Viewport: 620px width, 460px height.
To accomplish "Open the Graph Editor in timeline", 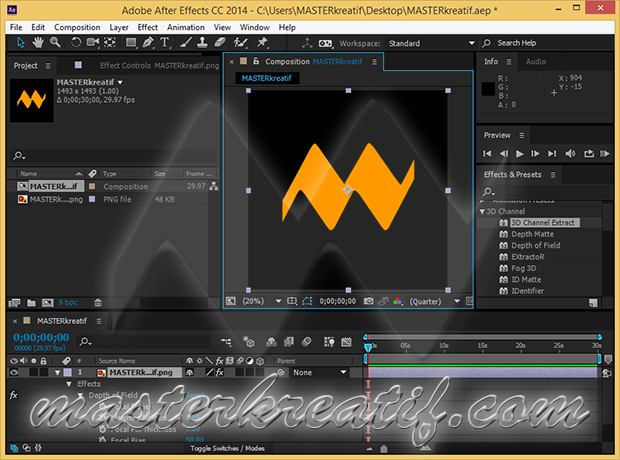I will 346,342.
